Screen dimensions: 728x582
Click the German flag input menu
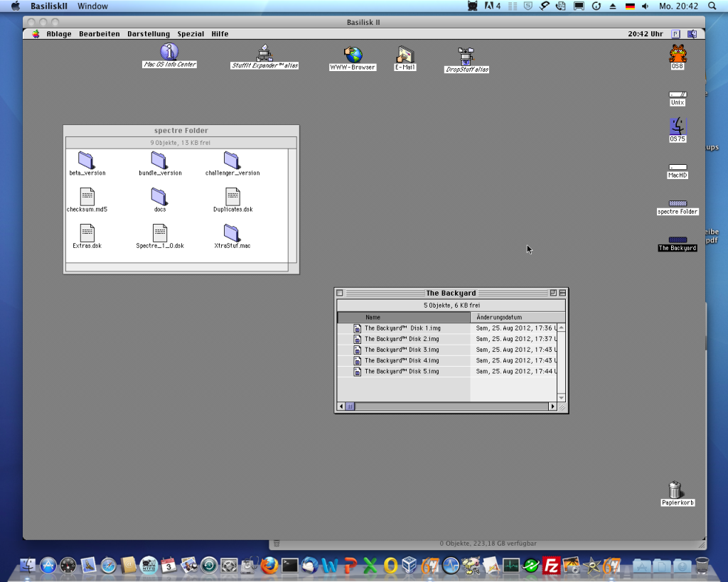pyautogui.click(x=630, y=6)
